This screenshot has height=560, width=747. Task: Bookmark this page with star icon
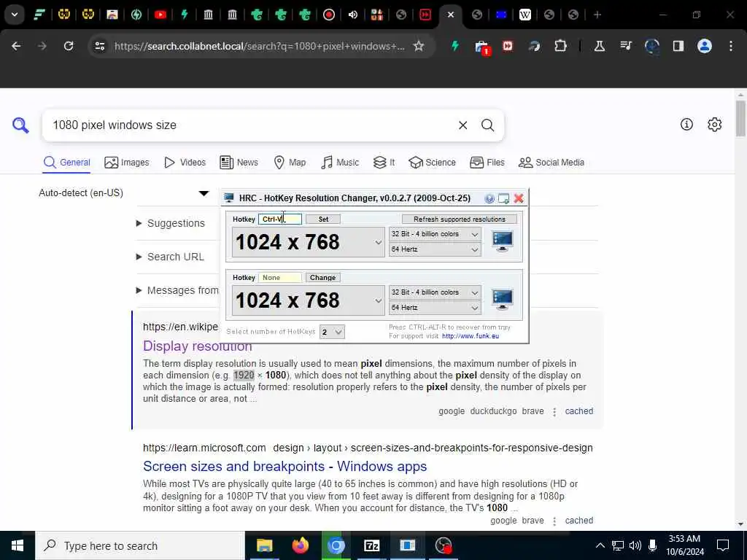click(x=418, y=46)
